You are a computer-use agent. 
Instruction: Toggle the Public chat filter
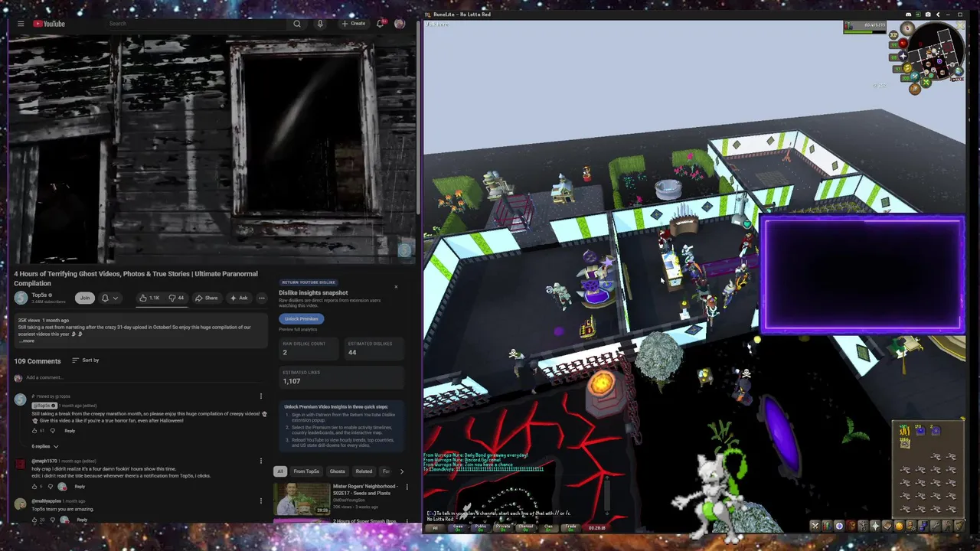click(481, 527)
